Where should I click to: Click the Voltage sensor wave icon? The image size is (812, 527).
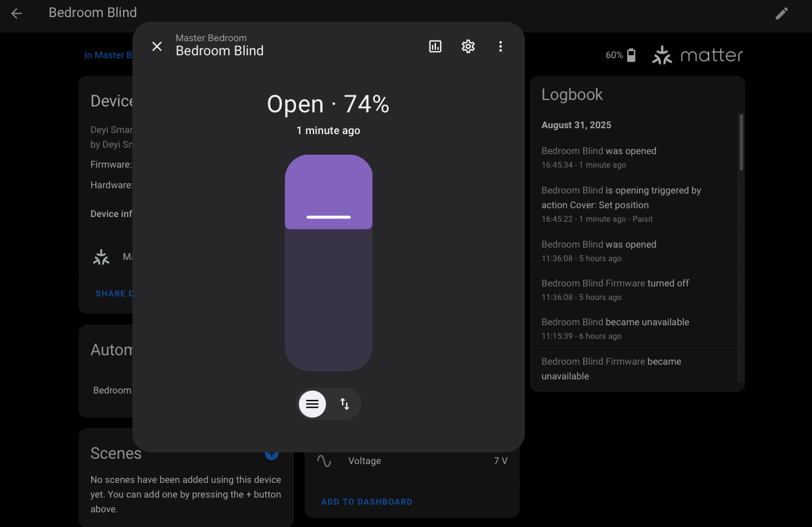click(324, 461)
